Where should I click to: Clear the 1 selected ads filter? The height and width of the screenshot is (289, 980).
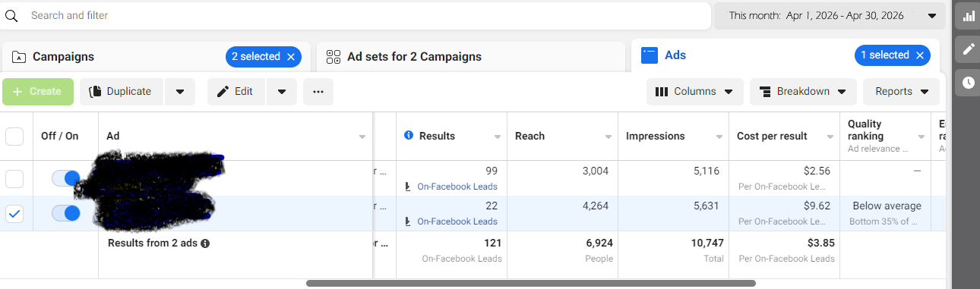pyautogui.click(x=920, y=55)
